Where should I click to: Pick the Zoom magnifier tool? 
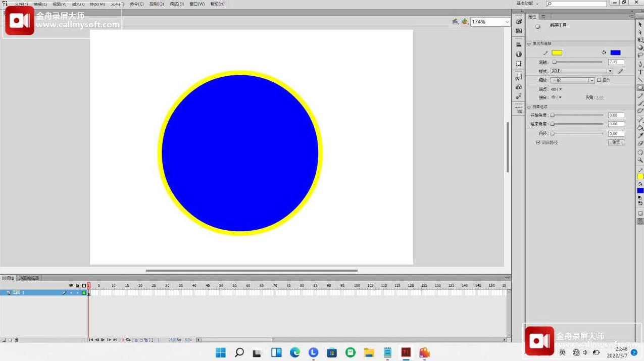click(640, 160)
